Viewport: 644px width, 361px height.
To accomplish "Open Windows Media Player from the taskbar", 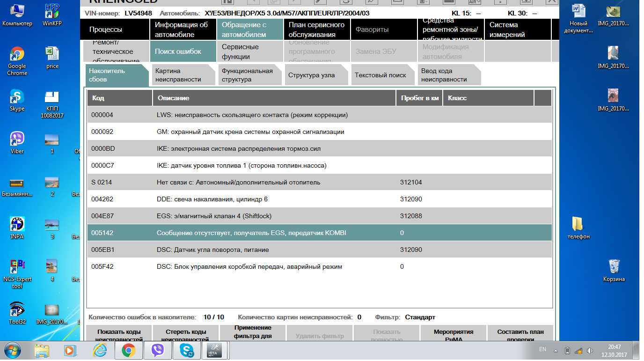I will (x=69, y=350).
